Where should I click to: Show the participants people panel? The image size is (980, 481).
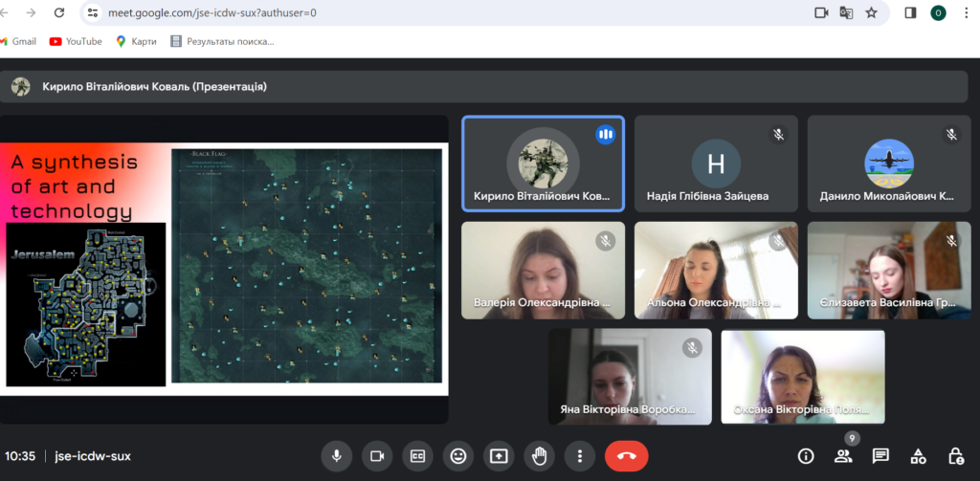(843, 455)
